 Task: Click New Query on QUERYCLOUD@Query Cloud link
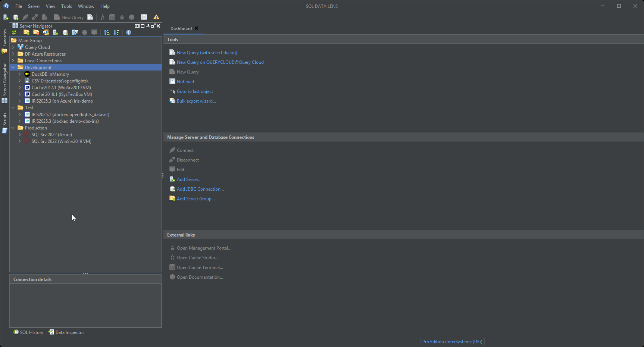click(220, 62)
